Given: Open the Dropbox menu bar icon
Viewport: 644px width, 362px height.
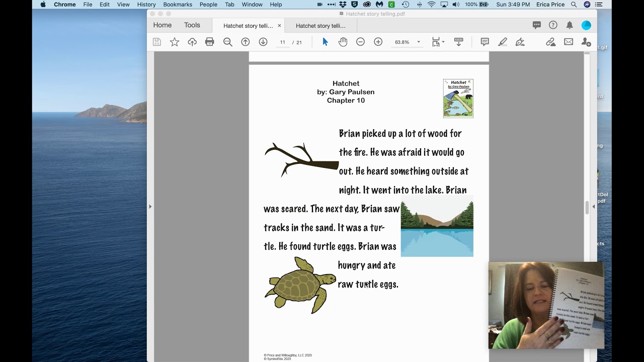Looking at the screenshot, I should pos(343,5).
